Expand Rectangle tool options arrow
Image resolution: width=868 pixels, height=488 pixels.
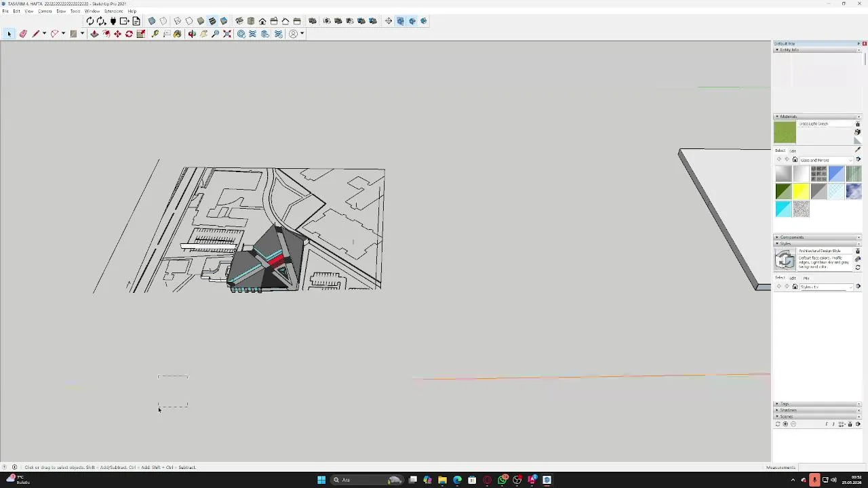82,34
